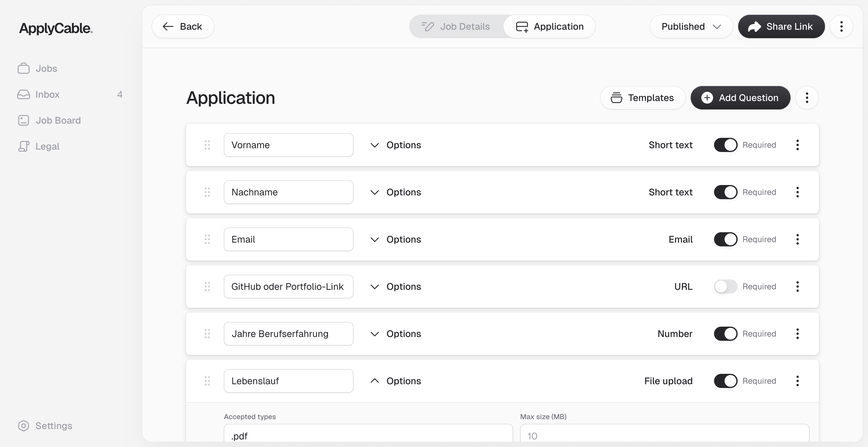Toggle Required off for Vorname
This screenshot has width=868, height=447.
725,145
